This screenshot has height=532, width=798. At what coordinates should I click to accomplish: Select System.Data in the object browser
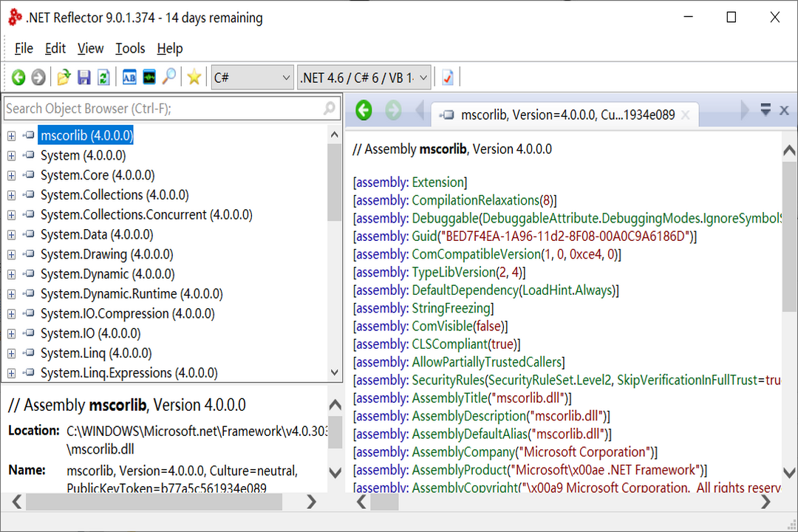click(97, 235)
